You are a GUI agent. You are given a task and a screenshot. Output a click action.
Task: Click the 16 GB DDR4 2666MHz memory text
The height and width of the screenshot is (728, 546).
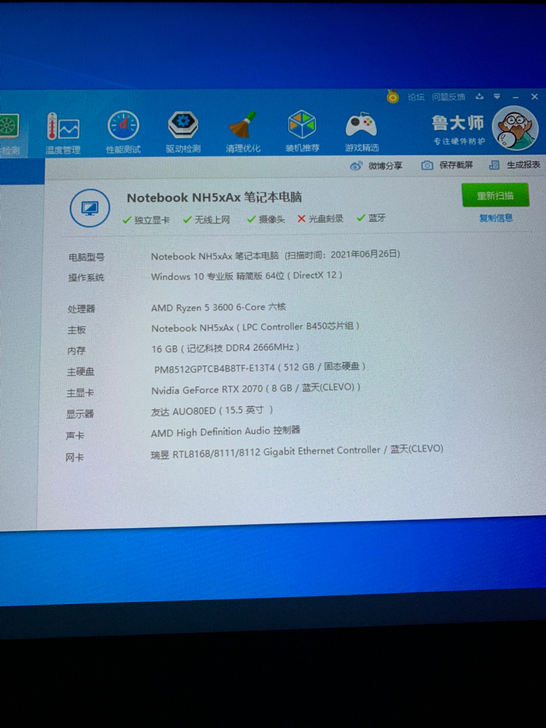tap(225, 348)
